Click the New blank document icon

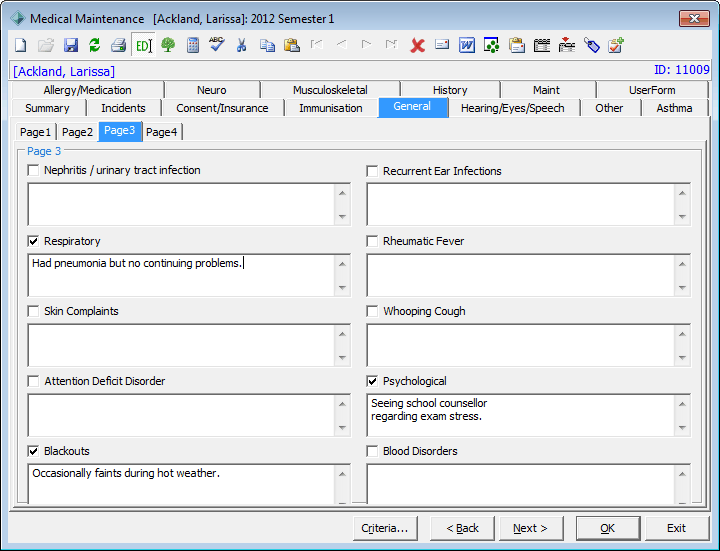point(21,45)
